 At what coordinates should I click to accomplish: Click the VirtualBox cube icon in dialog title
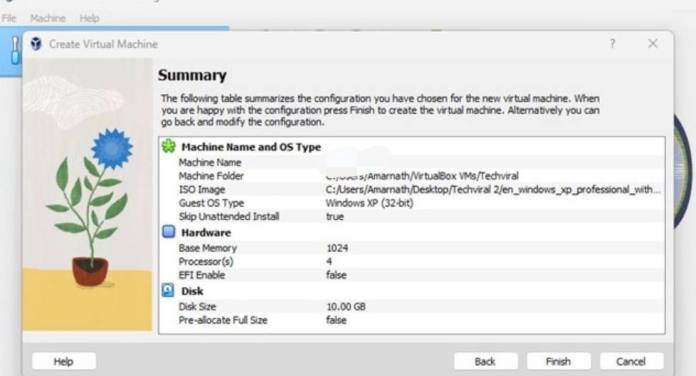pos(36,44)
